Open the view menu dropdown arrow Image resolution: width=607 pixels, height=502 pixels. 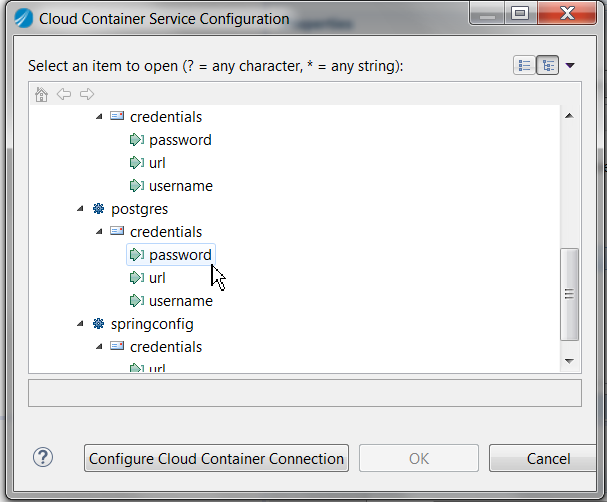[570, 65]
